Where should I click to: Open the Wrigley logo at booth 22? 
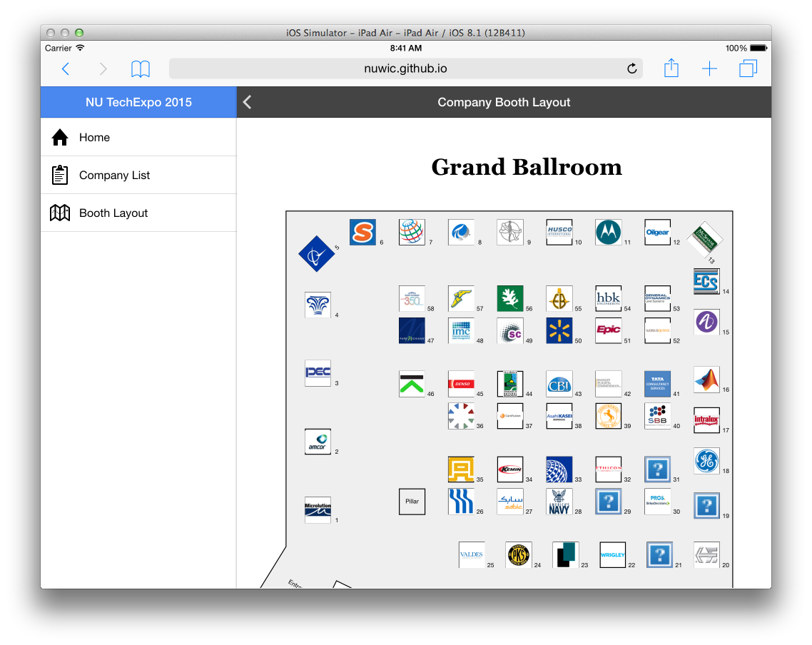613,554
